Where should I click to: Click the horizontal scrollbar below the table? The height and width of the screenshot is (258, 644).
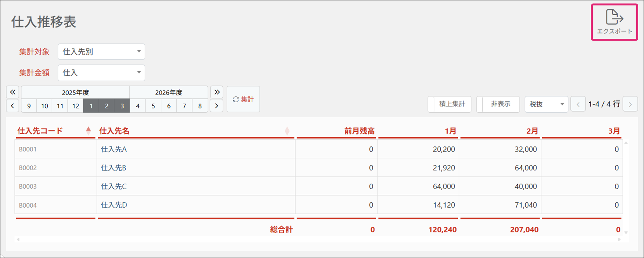pyautogui.click(x=318, y=239)
